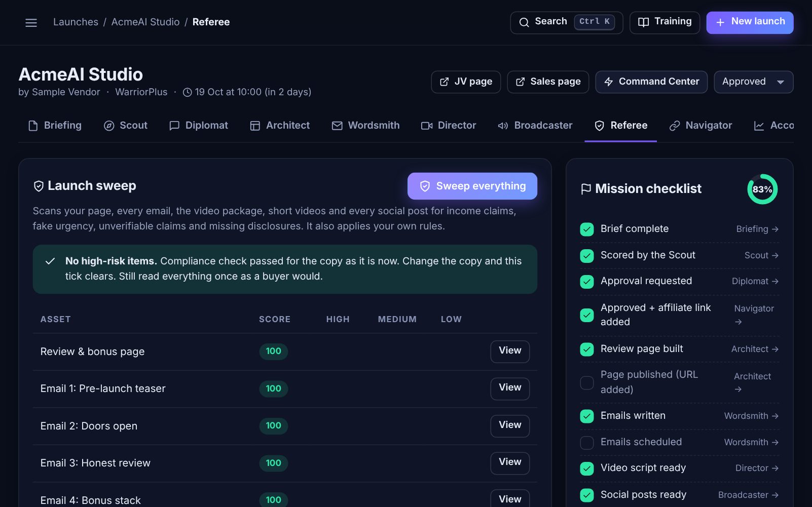Open the AcmeAI Studio breadcrumb link

(x=145, y=22)
